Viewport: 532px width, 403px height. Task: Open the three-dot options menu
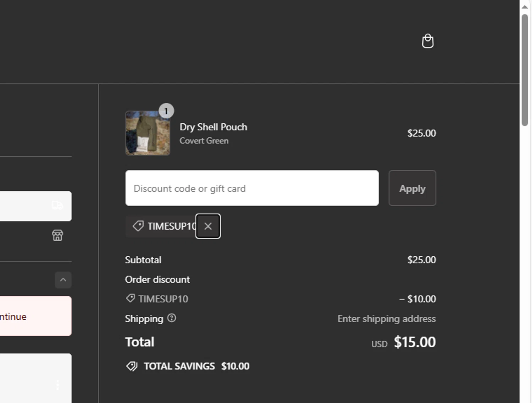[57, 385]
